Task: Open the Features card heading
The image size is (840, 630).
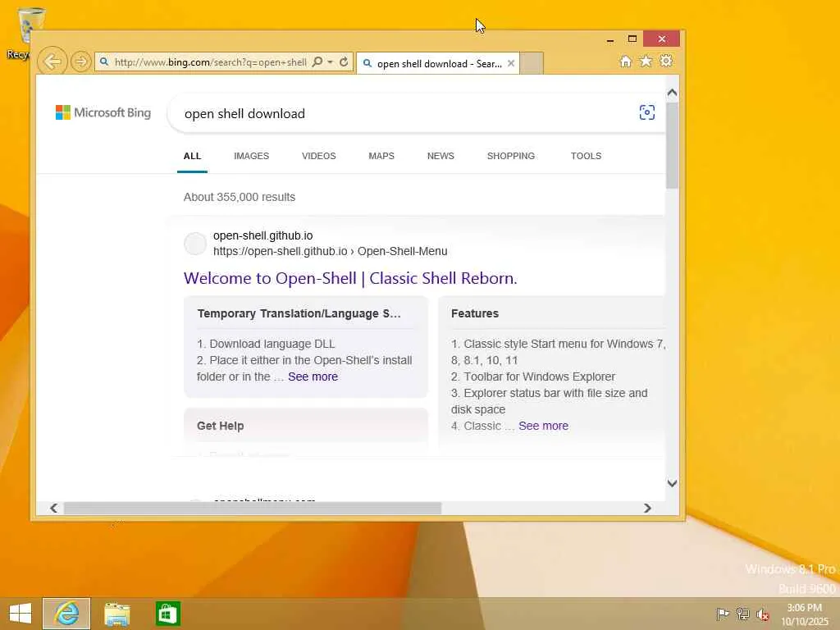Action: point(475,313)
